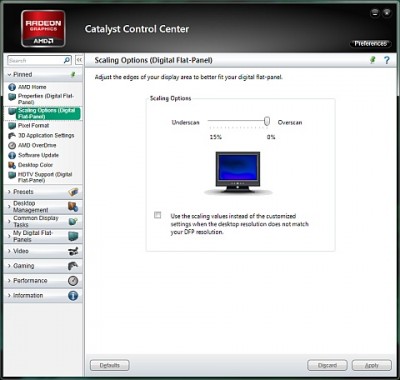Click the 3D Application Settings controller icon
Screen dimensions: 400x380
[x=12, y=136]
